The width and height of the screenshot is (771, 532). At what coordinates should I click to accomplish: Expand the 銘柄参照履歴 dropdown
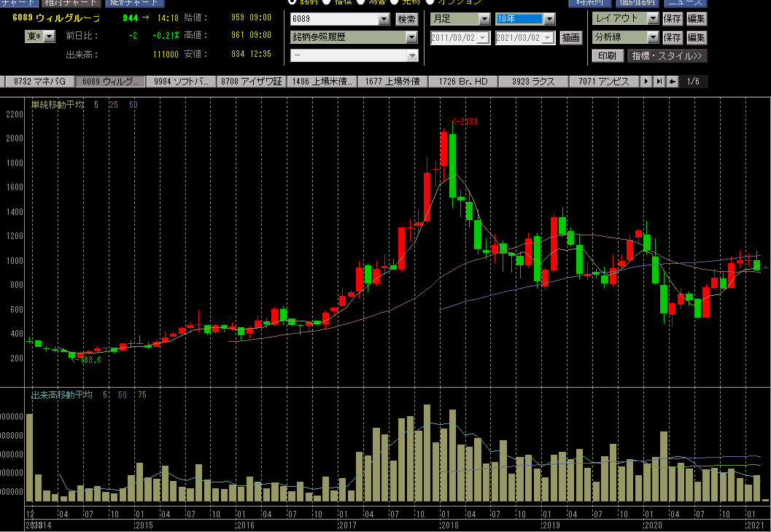pos(411,37)
